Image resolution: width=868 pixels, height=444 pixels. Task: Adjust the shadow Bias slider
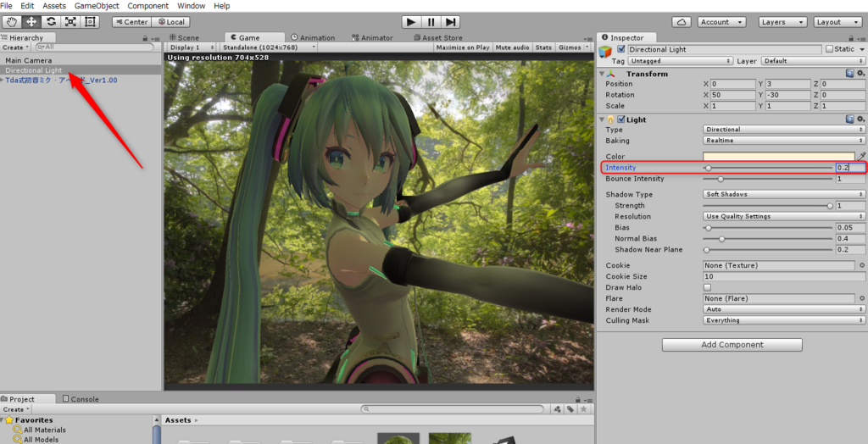pos(768,228)
